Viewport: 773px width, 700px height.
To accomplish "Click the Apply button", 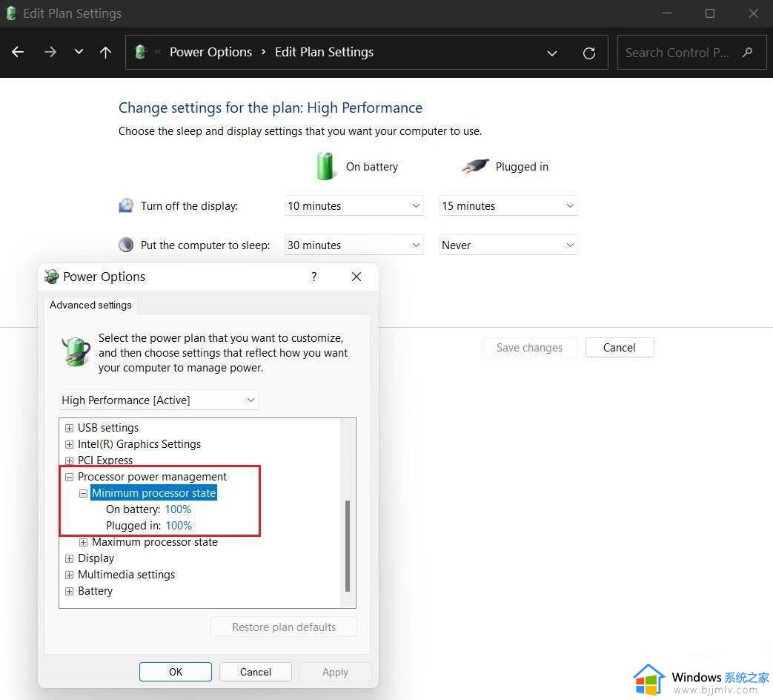I will 335,672.
